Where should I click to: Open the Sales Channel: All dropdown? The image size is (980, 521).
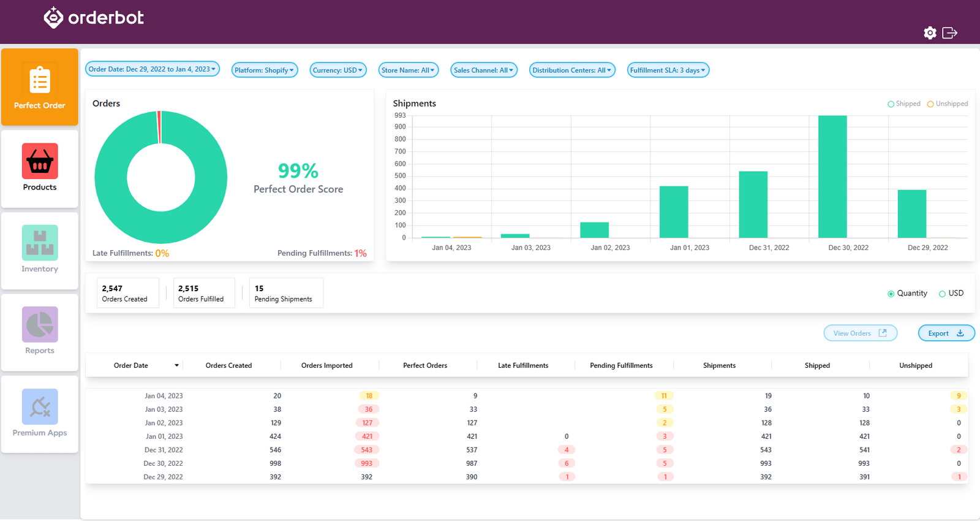pyautogui.click(x=484, y=70)
